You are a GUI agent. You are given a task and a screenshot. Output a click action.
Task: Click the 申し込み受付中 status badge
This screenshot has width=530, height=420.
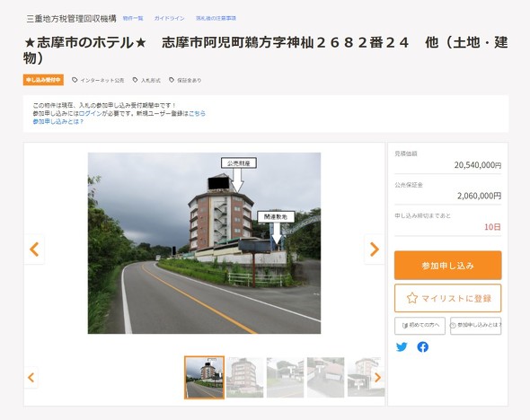(43, 80)
